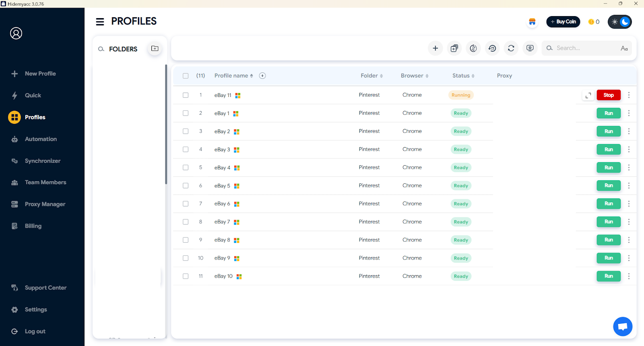Image resolution: width=644 pixels, height=346 pixels.
Task: Click the profile name eBay 8
Action: click(x=222, y=240)
